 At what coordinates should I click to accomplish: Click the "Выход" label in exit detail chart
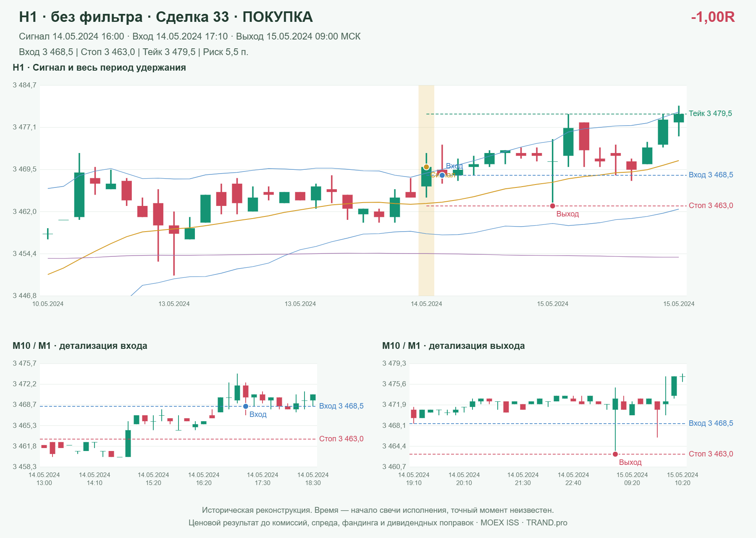(630, 462)
